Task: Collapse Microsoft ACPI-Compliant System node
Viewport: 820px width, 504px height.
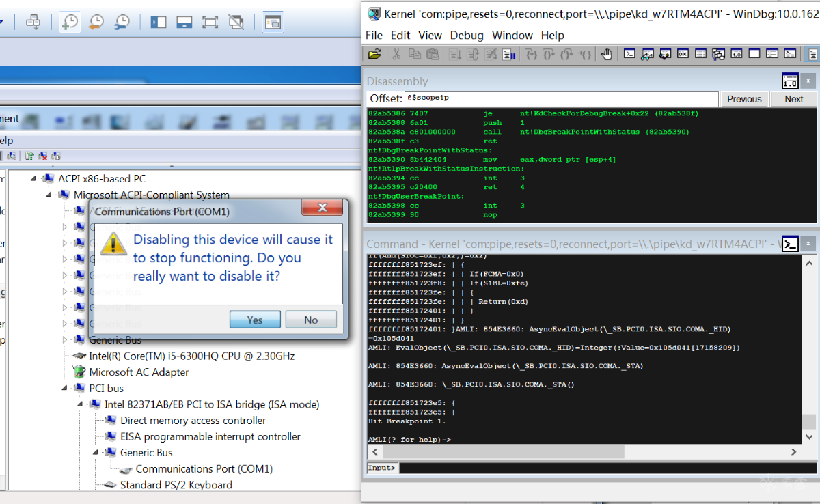Action: point(49,195)
